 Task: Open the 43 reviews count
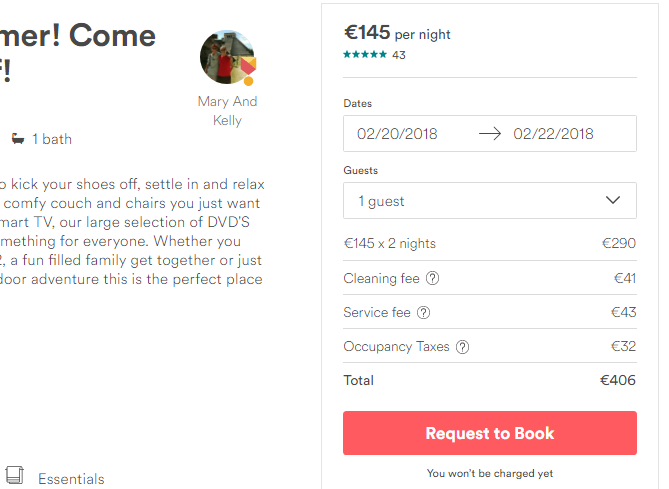point(399,55)
